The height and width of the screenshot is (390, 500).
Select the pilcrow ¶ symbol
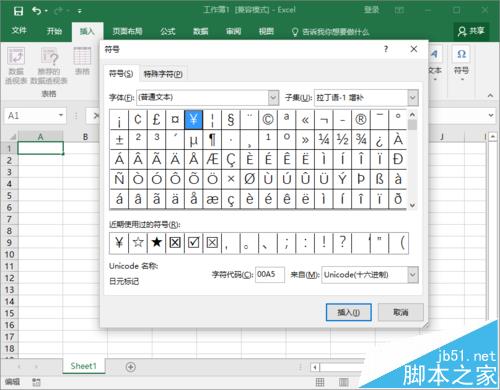212,140
